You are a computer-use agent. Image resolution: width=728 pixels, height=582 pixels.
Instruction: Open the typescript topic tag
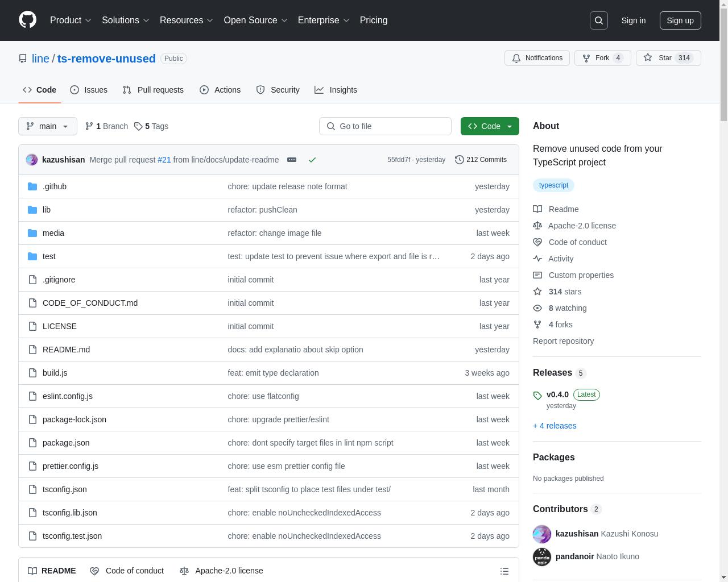coord(553,185)
